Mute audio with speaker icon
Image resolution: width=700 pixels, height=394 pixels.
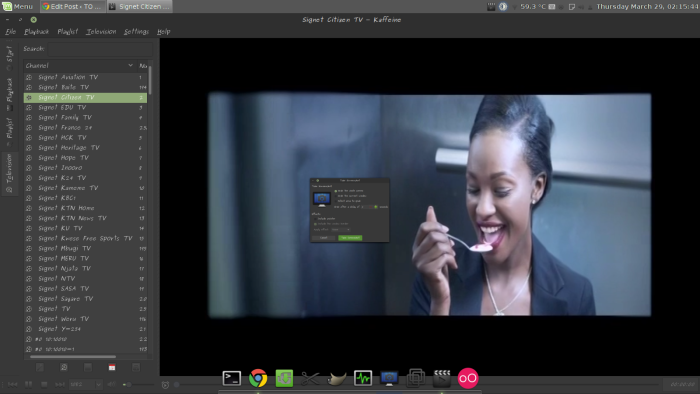[x=112, y=384]
